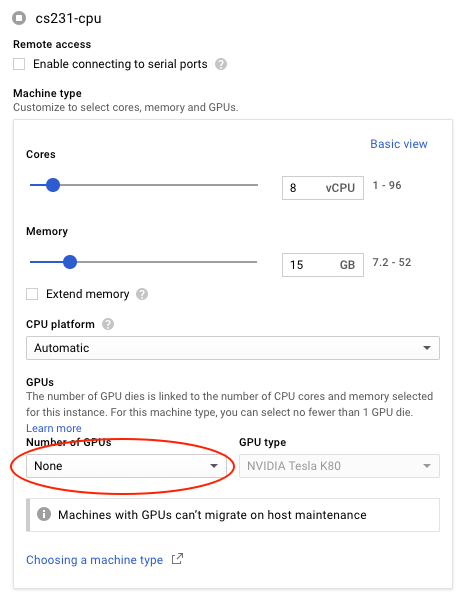
Task: Click the stopped instance status icon beside cs231-cpu
Action: click(19, 18)
